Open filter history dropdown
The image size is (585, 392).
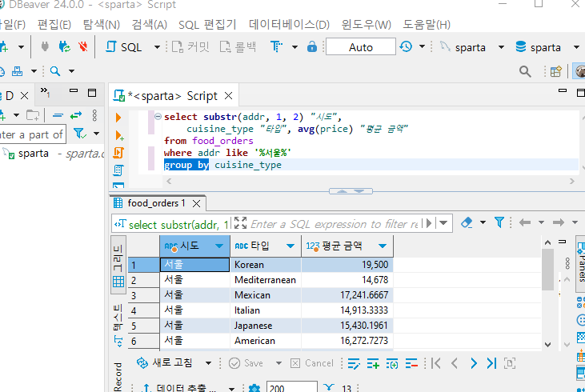coord(443,223)
